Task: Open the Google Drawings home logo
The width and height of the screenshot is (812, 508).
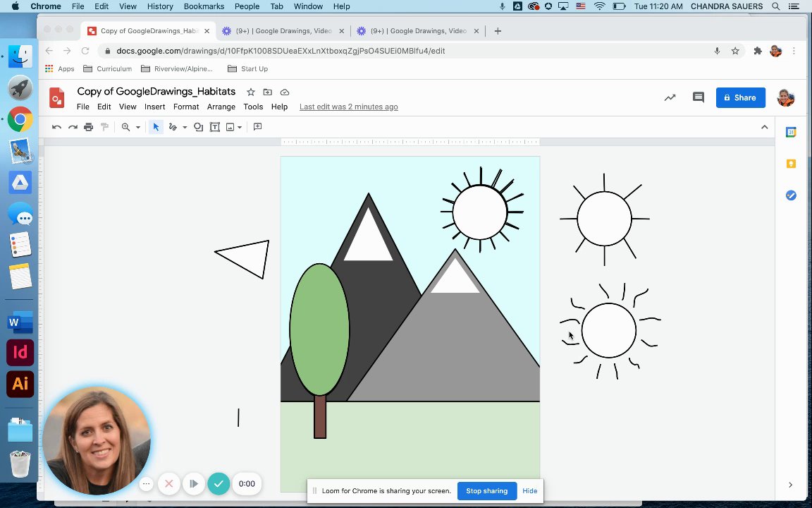Action: pyautogui.click(x=57, y=97)
